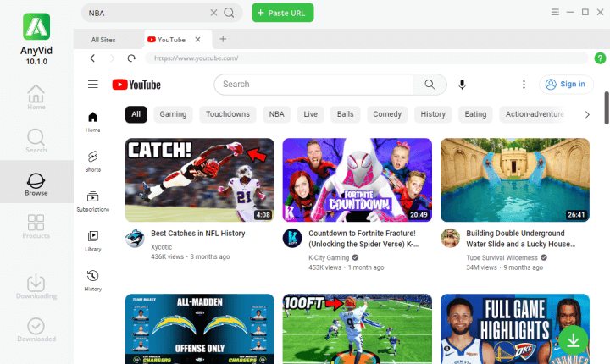The width and height of the screenshot is (610, 364).
Task: Filter by NBA chip
Action: (276, 114)
